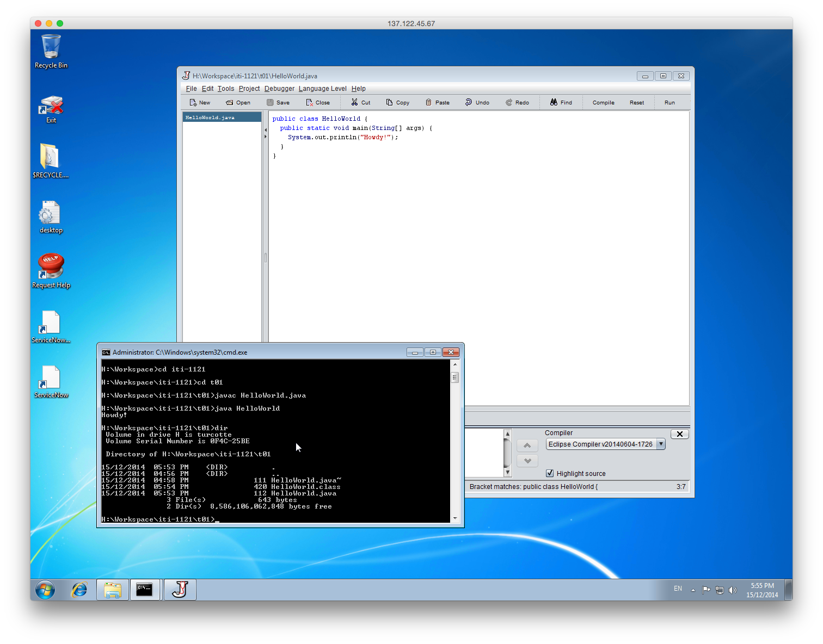Select HelloWorld.java in the file list
Viewport: 823px width, 644px height.
(x=210, y=117)
